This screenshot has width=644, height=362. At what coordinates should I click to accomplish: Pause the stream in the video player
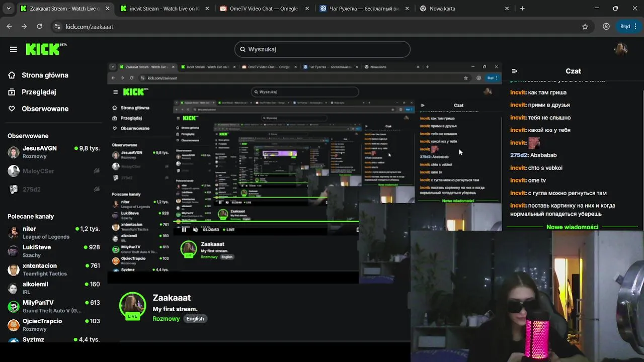point(184,230)
